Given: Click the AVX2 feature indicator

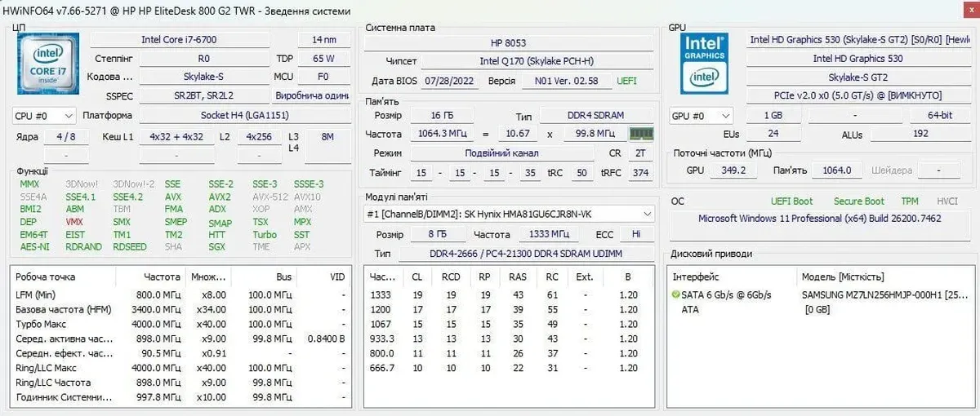Looking at the screenshot, I should 219,197.
